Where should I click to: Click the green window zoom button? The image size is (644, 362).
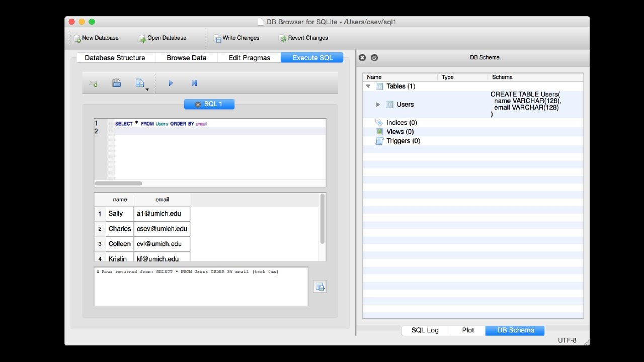[92, 22]
